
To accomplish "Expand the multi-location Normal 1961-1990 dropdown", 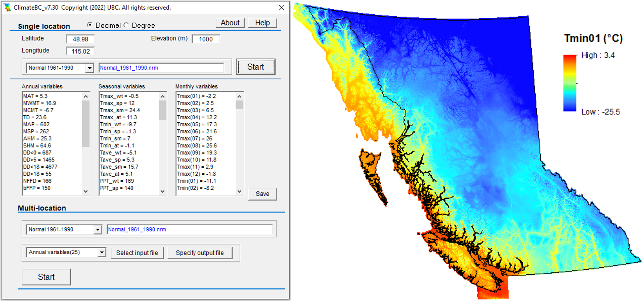I will [x=98, y=229].
